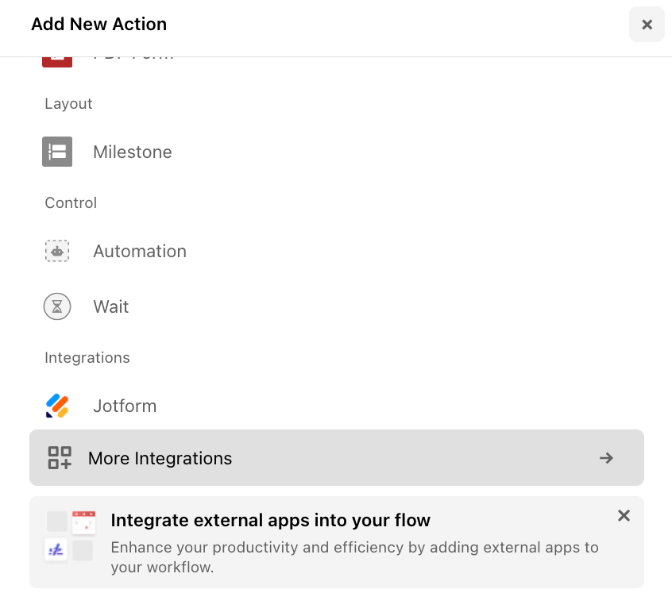
Task: Click the calendar app thumbnail in the banner
Action: coord(83,522)
